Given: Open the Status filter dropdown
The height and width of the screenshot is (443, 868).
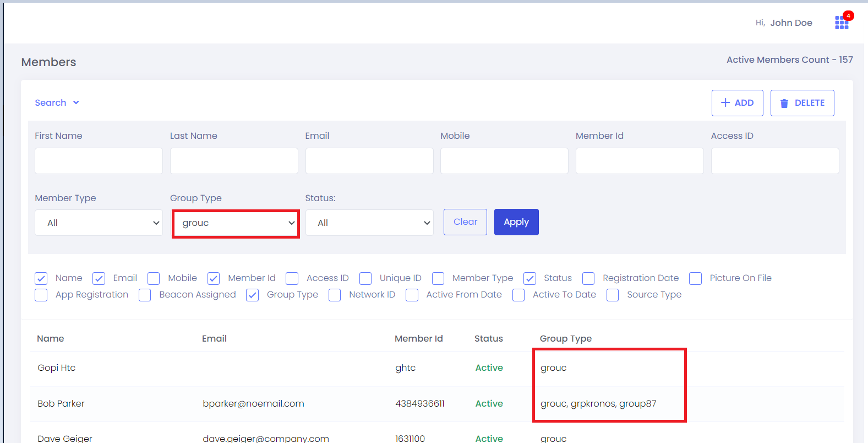Looking at the screenshot, I should 369,223.
